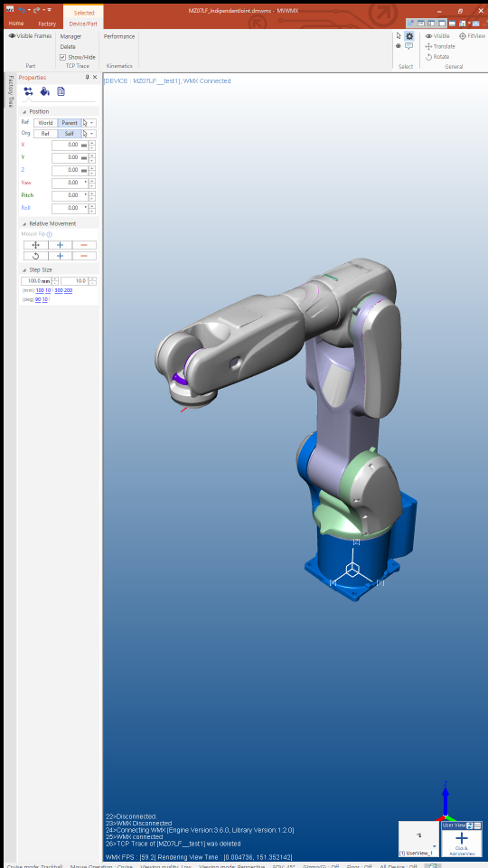This screenshot has width=488, height=868.
Task: Click the 200 mm step size link
Action: [68, 290]
